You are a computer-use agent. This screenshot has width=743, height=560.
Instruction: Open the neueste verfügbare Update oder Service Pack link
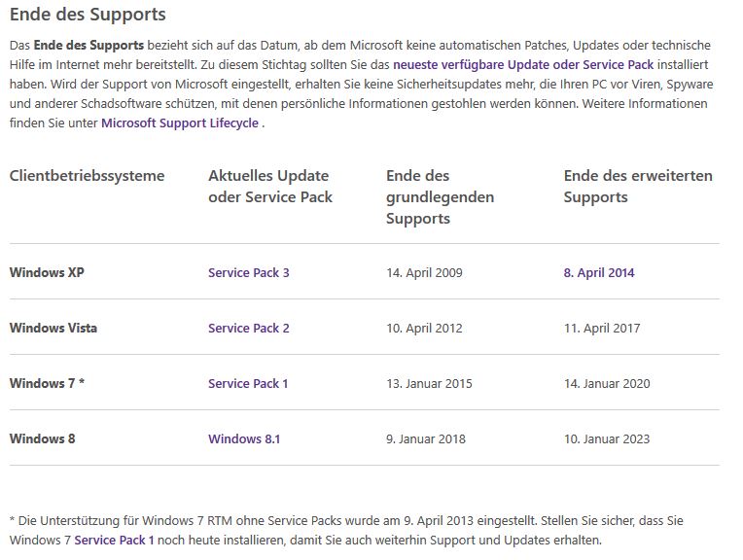click(x=523, y=65)
